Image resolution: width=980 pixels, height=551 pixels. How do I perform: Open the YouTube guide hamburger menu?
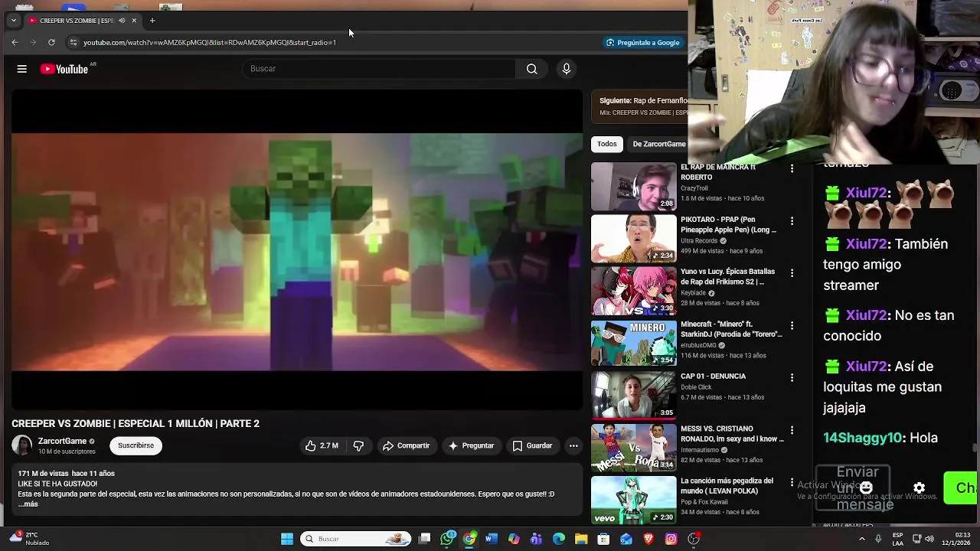tap(22, 69)
